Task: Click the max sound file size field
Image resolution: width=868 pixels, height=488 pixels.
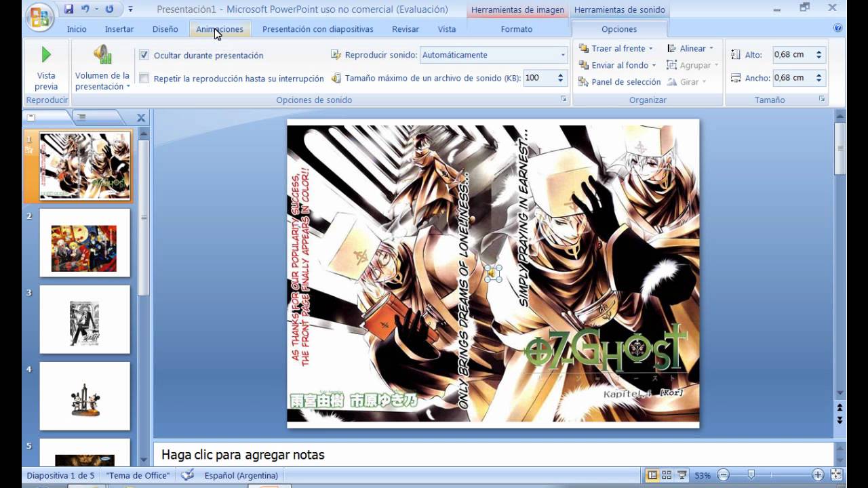Action: (539, 78)
